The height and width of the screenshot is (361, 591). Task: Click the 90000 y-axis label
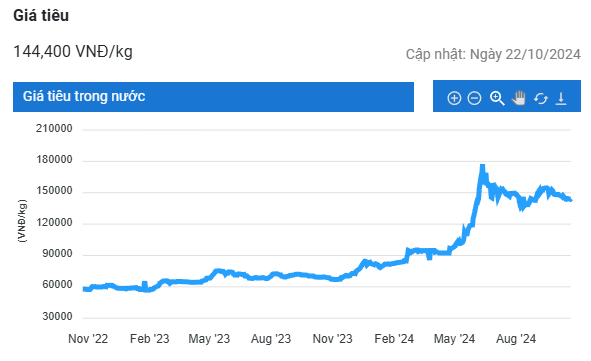click(x=57, y=254)
